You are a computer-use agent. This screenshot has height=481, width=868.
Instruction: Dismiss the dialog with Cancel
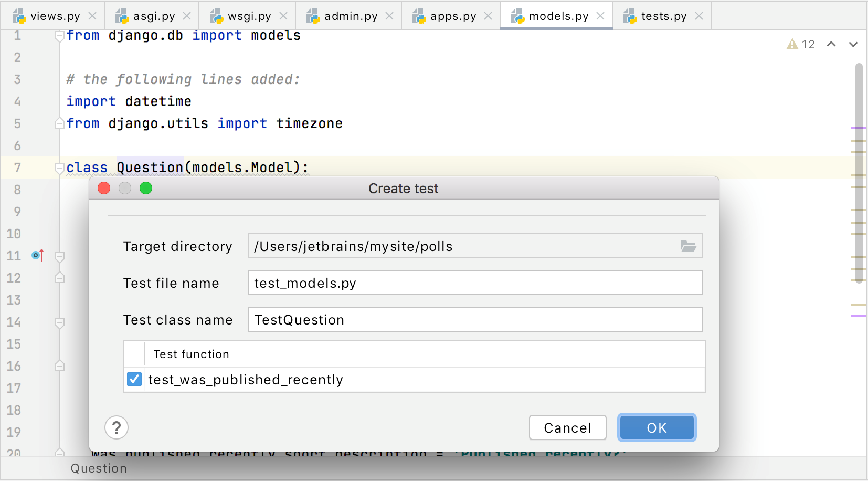[567, 427]
